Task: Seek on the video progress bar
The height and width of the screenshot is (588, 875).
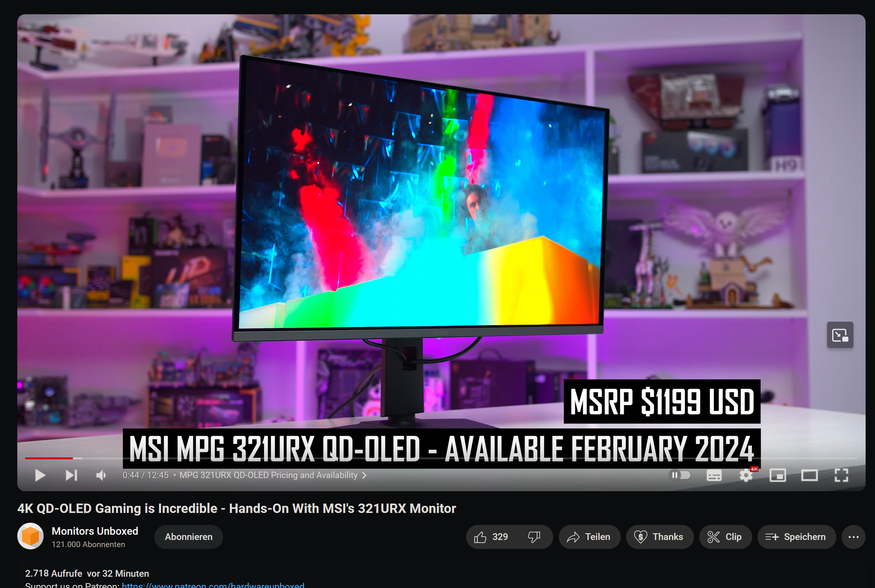Action: click(x=441, y=458)
